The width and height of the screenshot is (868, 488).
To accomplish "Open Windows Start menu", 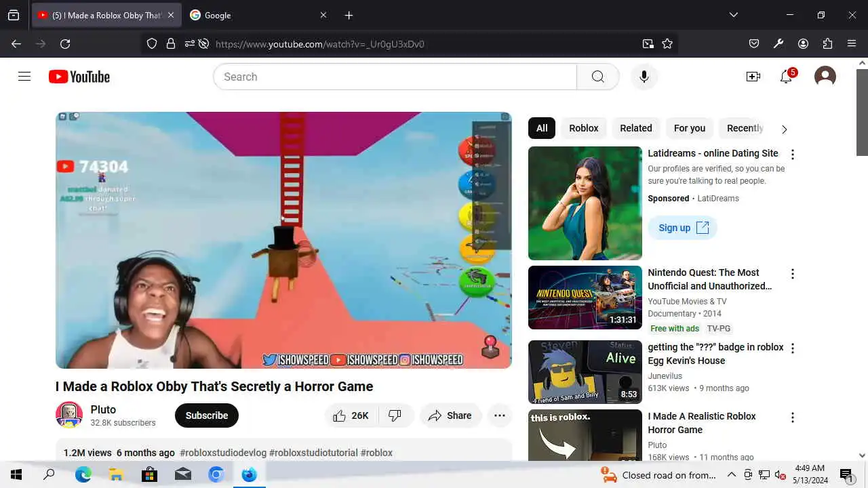I will coord(16,474).
